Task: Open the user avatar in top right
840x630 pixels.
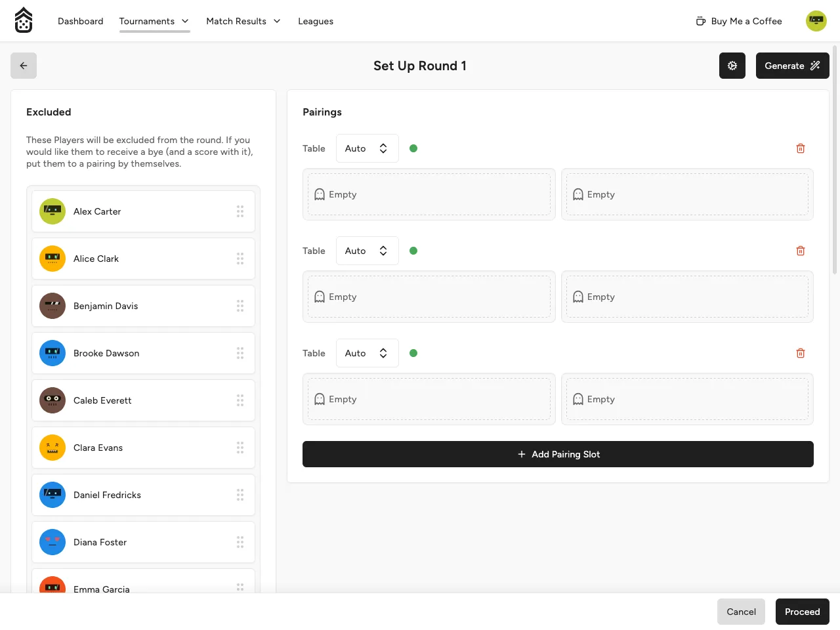Action: coord(816,21)
